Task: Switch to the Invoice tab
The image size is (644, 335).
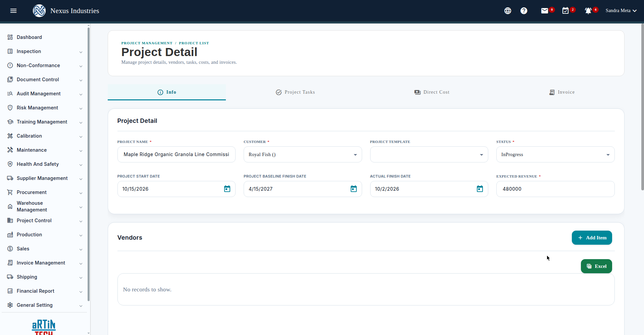Action: 562,92
